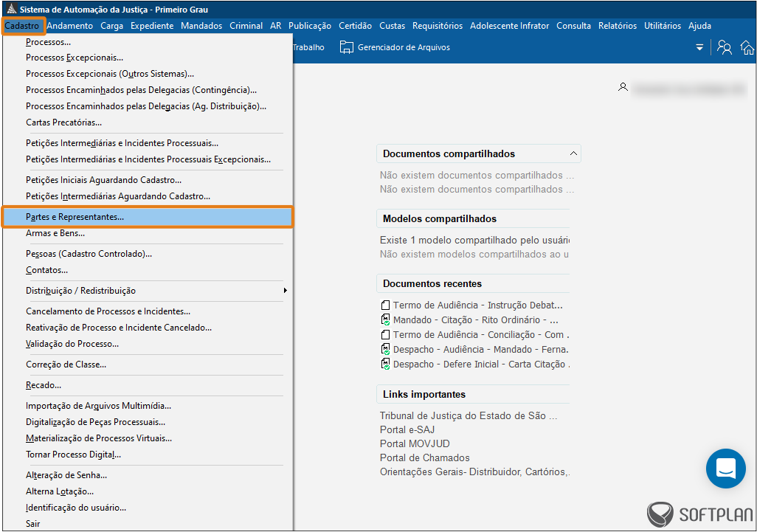Select Partes e Representantes from the menu
Image resolution: width=757 pixels, height=532 pixels.
(x=148, y=217)
